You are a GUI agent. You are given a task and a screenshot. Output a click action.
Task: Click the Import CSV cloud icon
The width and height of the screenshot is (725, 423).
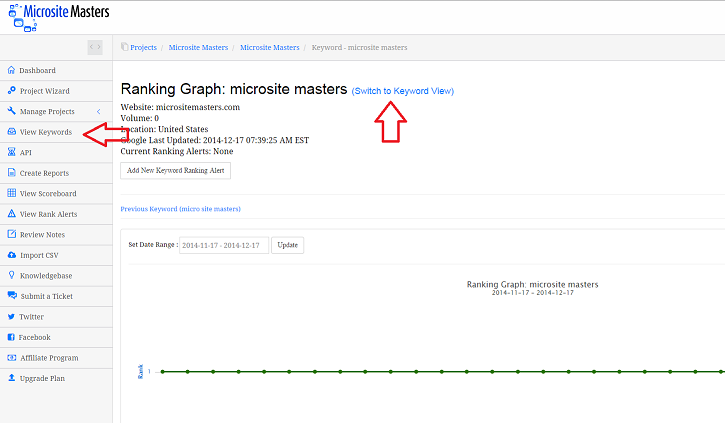(12, 255)
